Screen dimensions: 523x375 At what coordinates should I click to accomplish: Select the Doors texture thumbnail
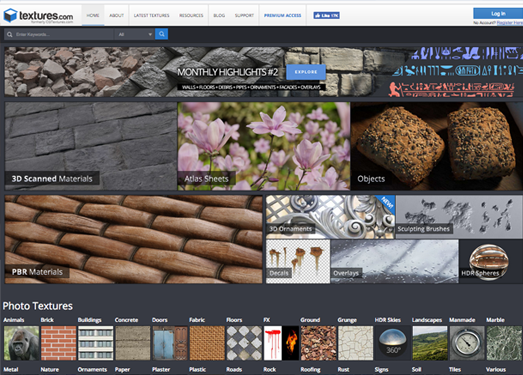(170, 343)
